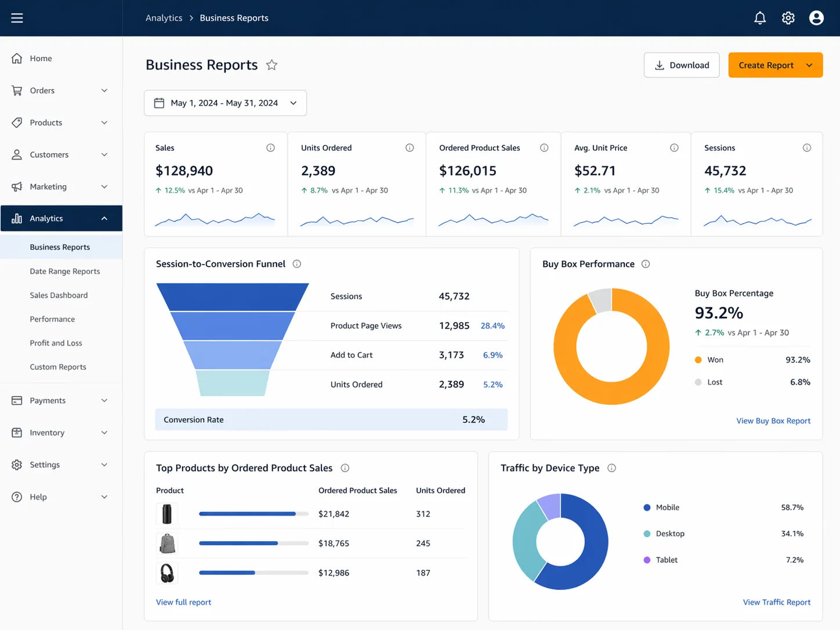Show info for Ordered Product Sales card

[x=544, y=148]
